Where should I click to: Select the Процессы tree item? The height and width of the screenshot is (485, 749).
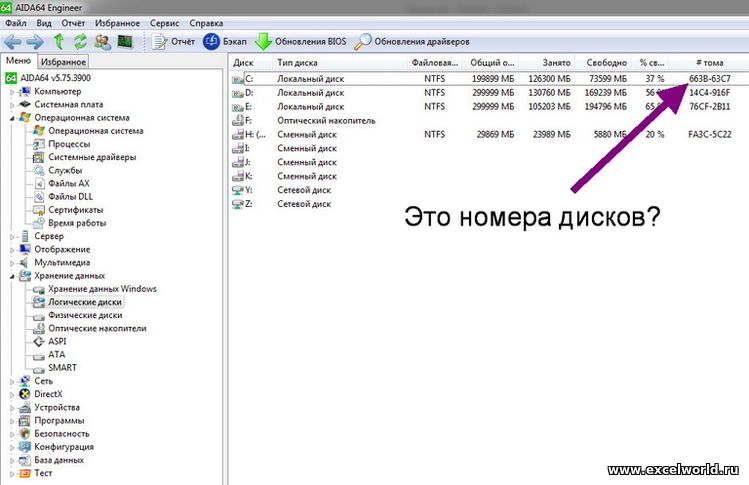click(69, 144)
